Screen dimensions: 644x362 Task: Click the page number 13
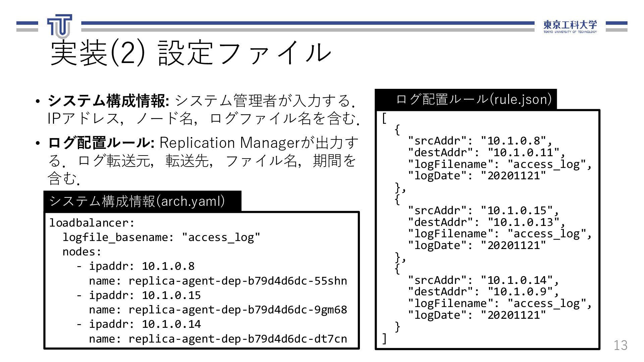[620, 345]
